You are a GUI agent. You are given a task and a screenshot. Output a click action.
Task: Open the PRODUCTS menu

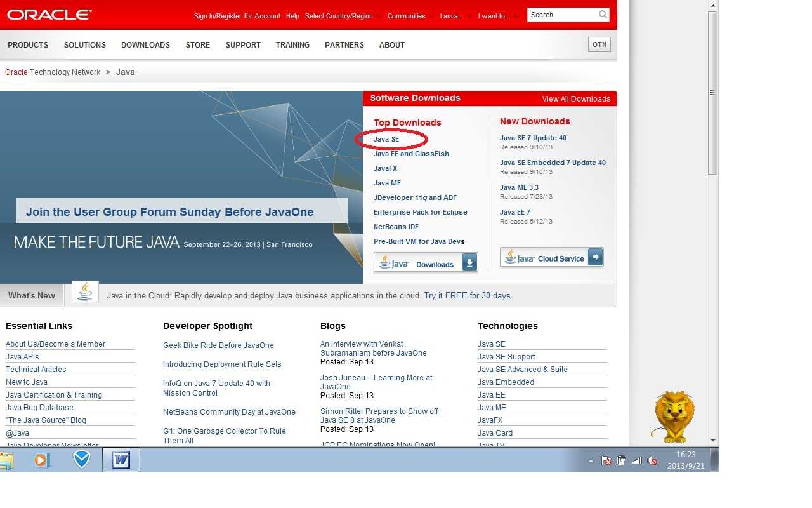click(x=28, y=45)
